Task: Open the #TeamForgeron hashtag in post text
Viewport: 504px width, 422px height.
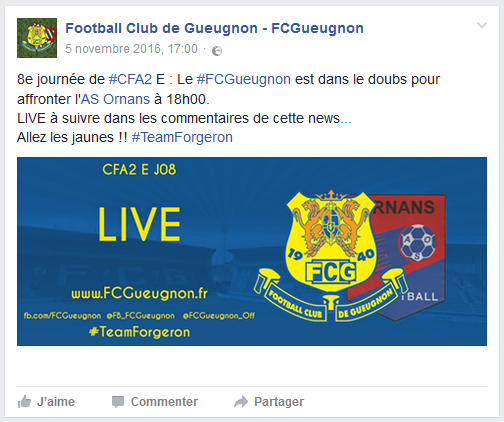Action: point(182,137)
